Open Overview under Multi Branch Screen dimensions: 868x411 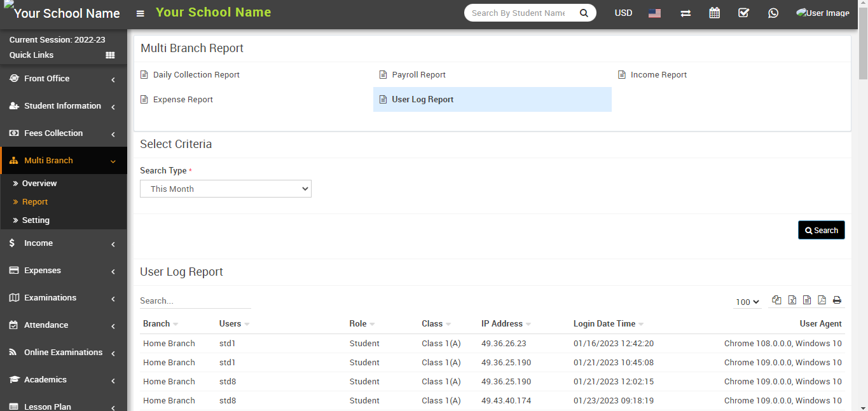click(39, 183)
